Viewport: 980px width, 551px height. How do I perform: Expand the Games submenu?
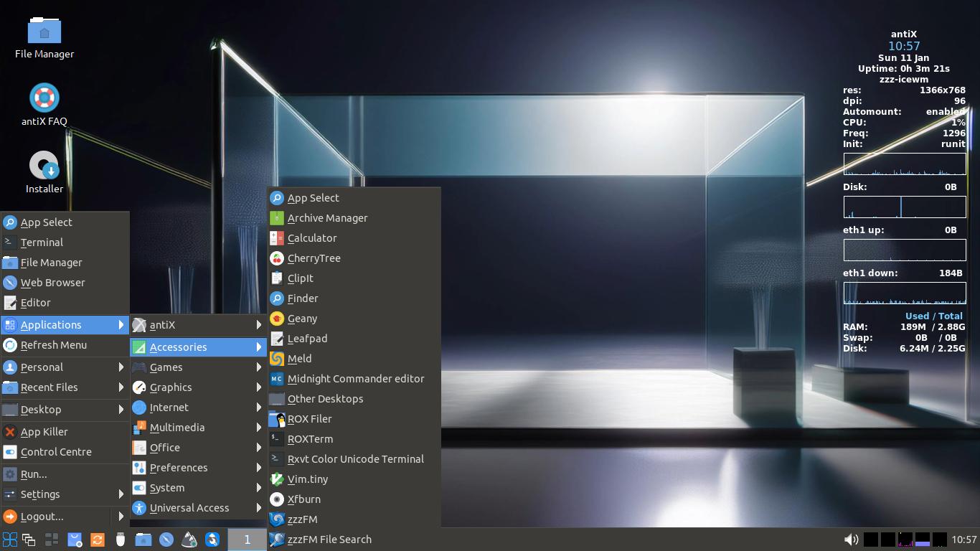(166, 367)
